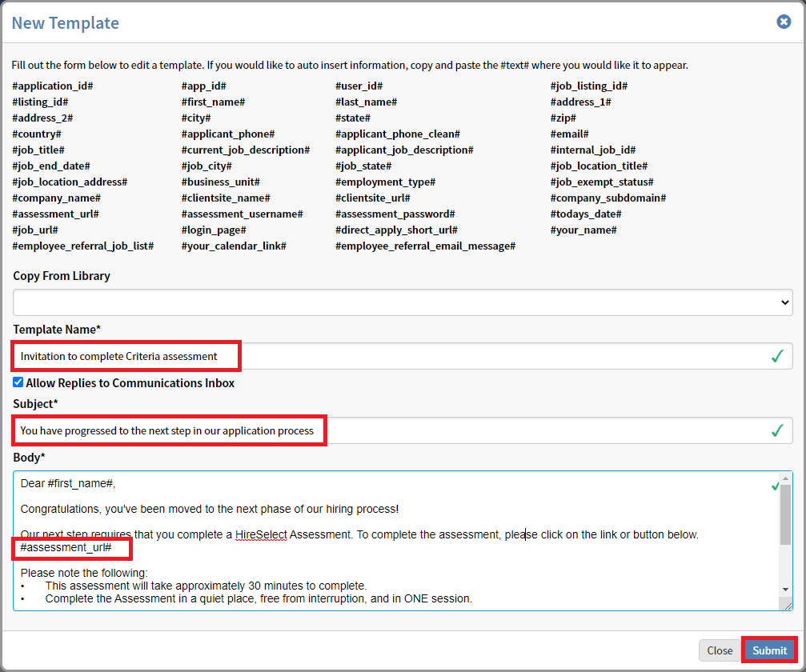Submit the new template
The width and height of the screenshot is (806, 672).
[769, 650]
